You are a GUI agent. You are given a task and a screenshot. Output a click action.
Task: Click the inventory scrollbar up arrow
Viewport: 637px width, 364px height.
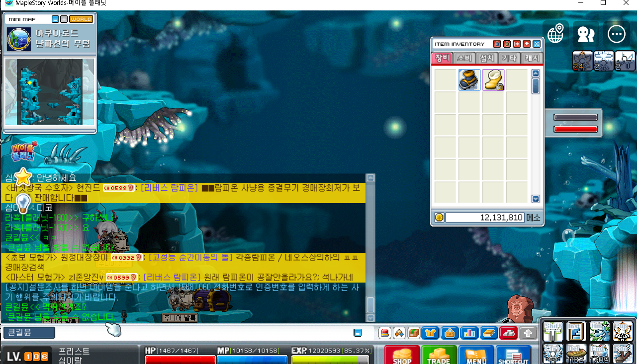coord(536,73)
